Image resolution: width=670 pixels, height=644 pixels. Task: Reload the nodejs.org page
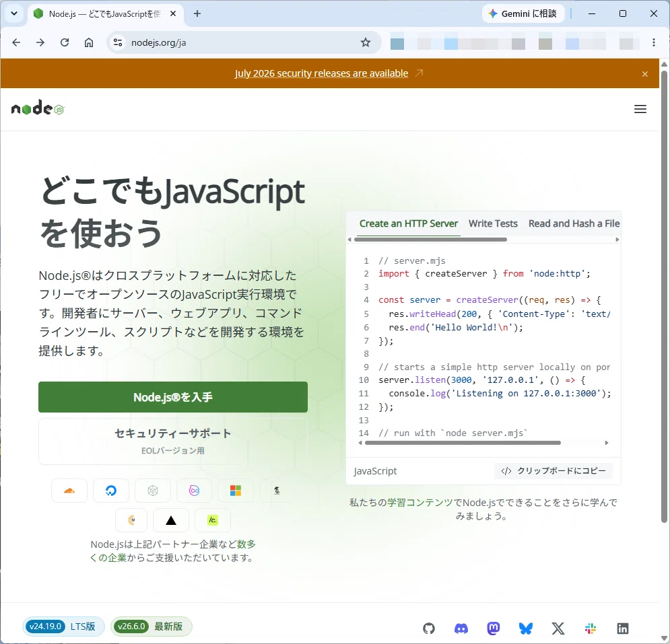click(65, 42)
